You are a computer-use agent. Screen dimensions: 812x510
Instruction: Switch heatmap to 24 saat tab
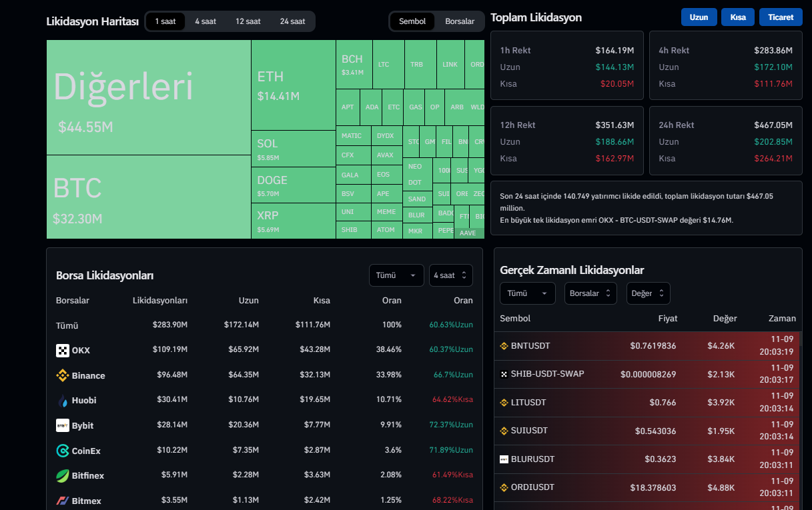(292, 21)
